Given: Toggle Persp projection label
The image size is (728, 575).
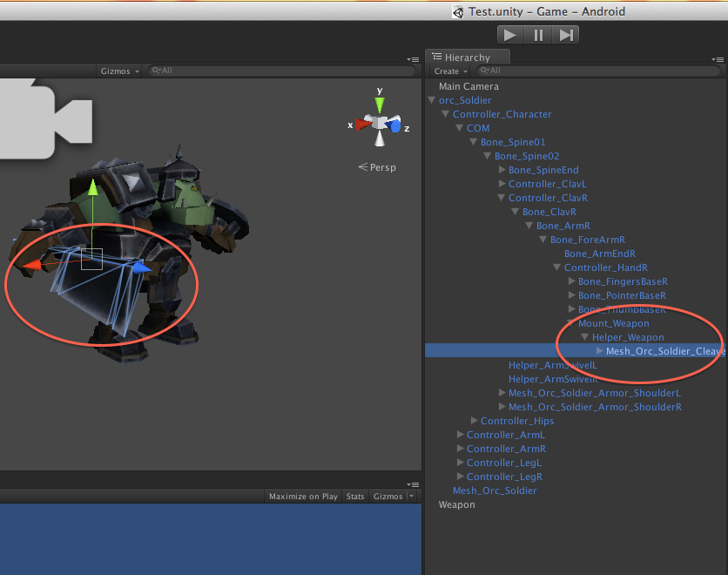Looking at the screenshot, I should pyautogui.click(x=377, y=167).
